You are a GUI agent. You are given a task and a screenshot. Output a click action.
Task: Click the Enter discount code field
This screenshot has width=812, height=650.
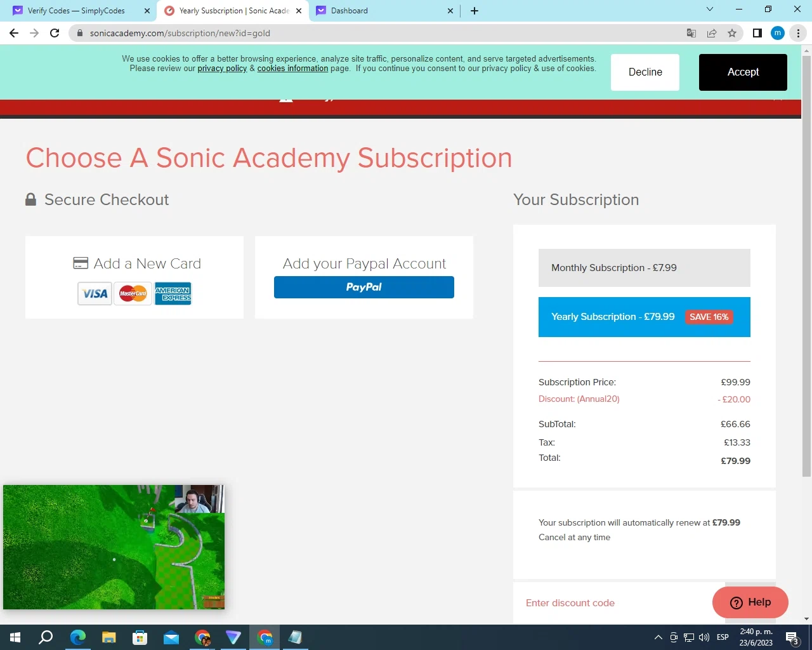click(619, 603)
